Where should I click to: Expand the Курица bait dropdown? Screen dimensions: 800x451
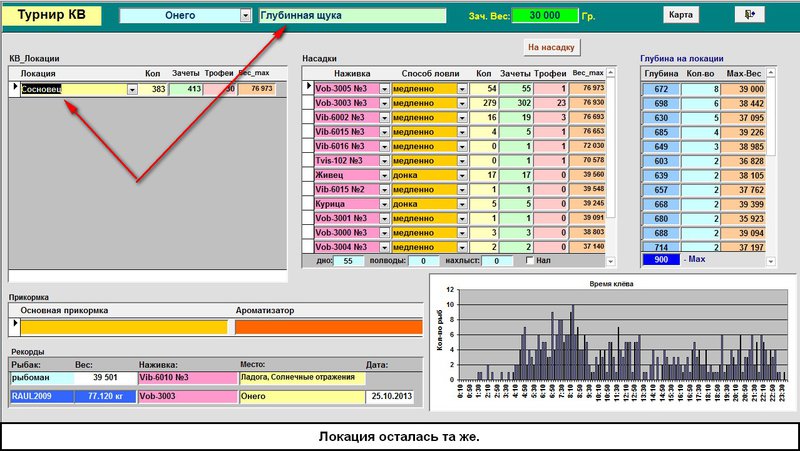pyautogui.click(x=384, y=204)
